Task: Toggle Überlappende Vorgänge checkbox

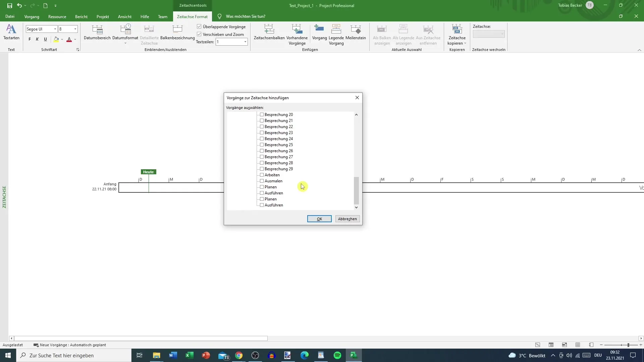Action: click(x=199, y=26)
